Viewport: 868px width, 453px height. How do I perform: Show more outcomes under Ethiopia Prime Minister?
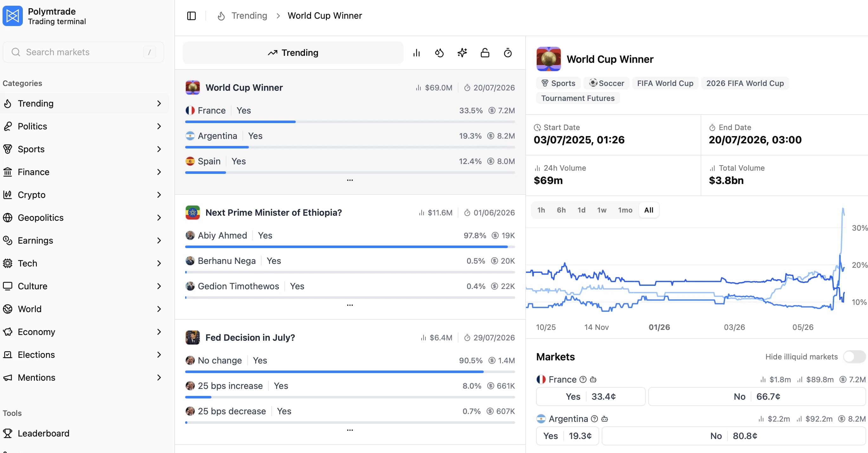click(x=350, y=305)
